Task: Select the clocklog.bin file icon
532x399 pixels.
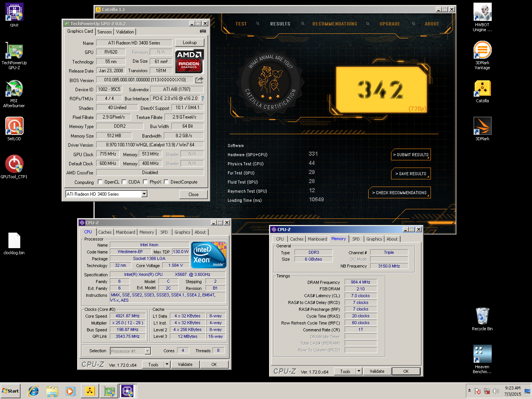Action: tap(14, 243)
